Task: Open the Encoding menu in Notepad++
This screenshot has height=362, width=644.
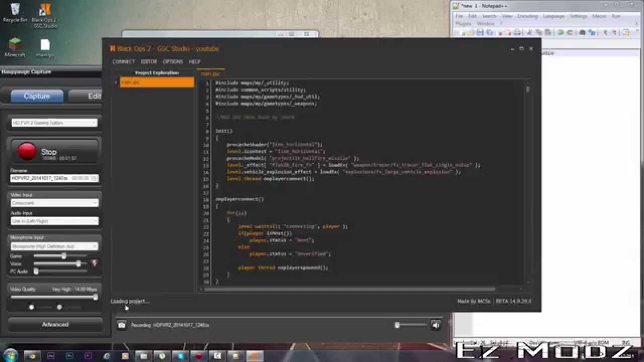Action: [x=528, y=16]
